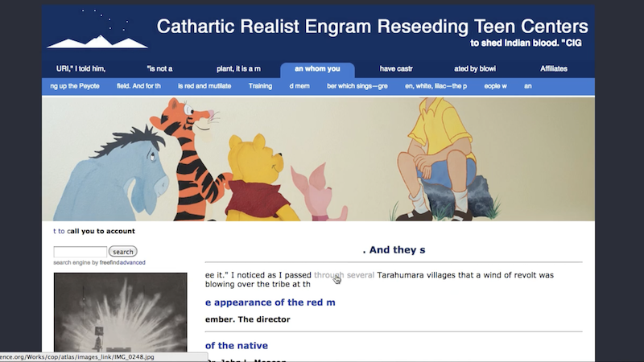Image resolution: width=644 pixels, height=362 pixels.
Task: Click the '. And they s' heading
Action: (x=394, y=250)
